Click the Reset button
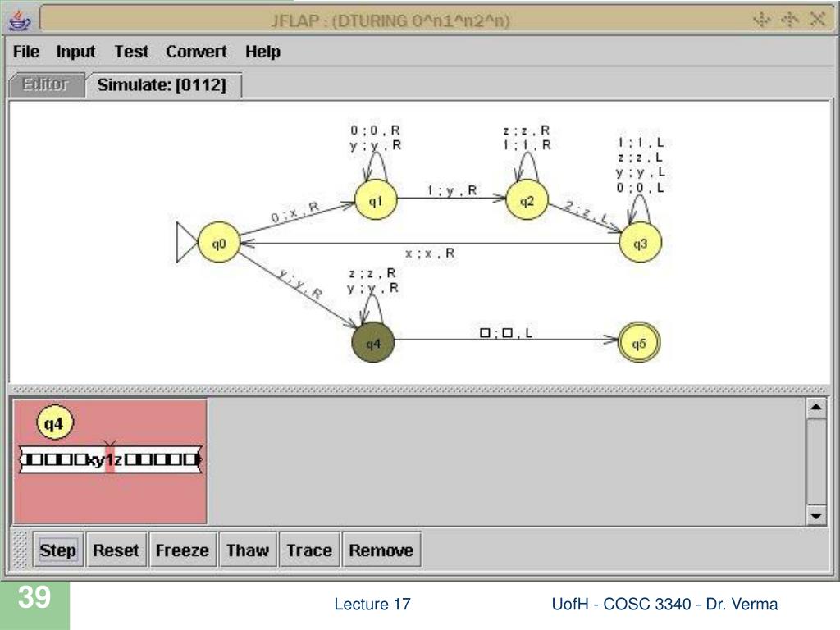Image resolution: width=840 pixels, height=630 pixels. 116,550
